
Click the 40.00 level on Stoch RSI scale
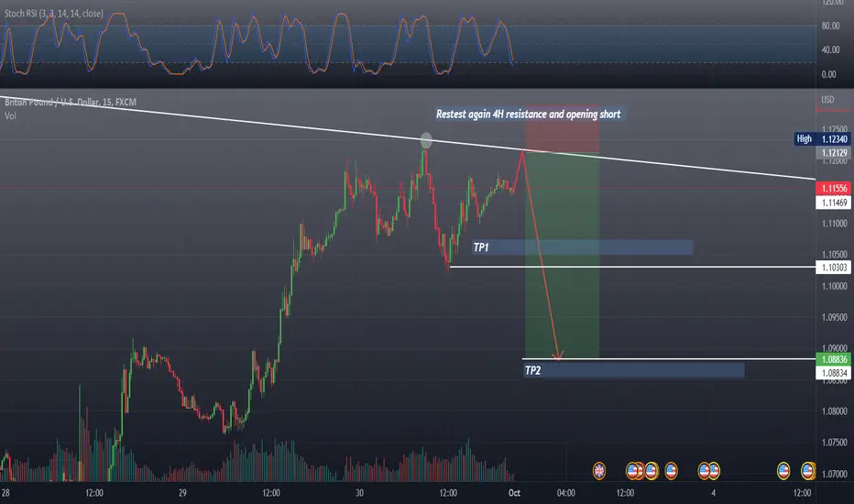pyautogui.click(x=830, y=49)
